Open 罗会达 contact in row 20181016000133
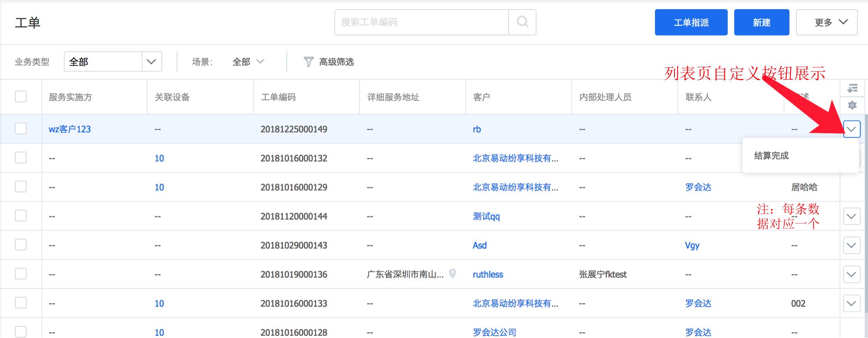The height and width of the screenshot is (338, 868). coord(698,304)
